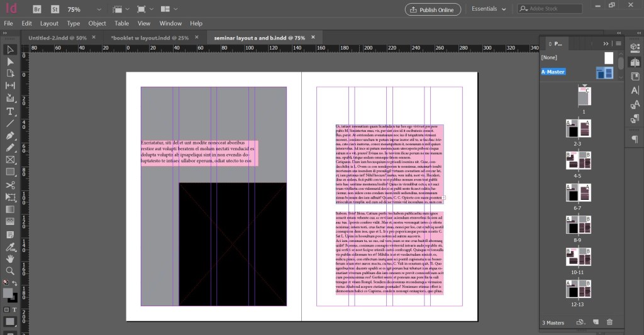644x335 pixels.
Task: Open the Pages panel flyout menu
Action: point(619,43)
